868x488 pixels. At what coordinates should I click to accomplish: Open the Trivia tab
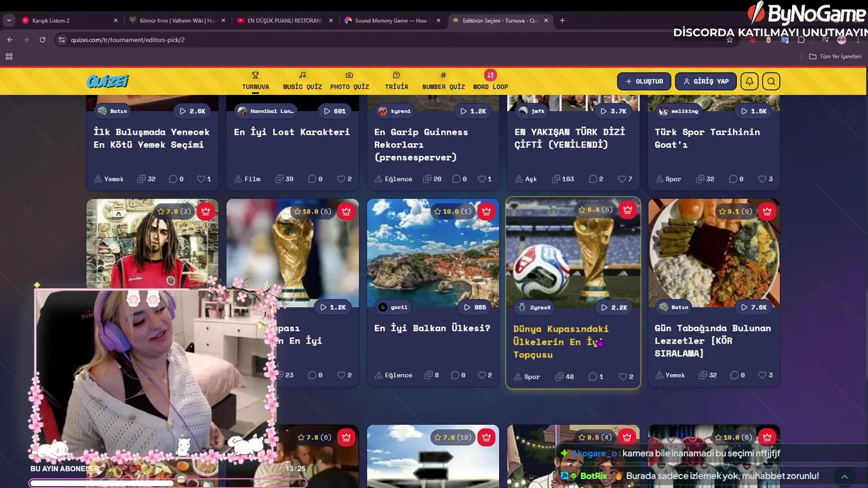click(397, 81)
